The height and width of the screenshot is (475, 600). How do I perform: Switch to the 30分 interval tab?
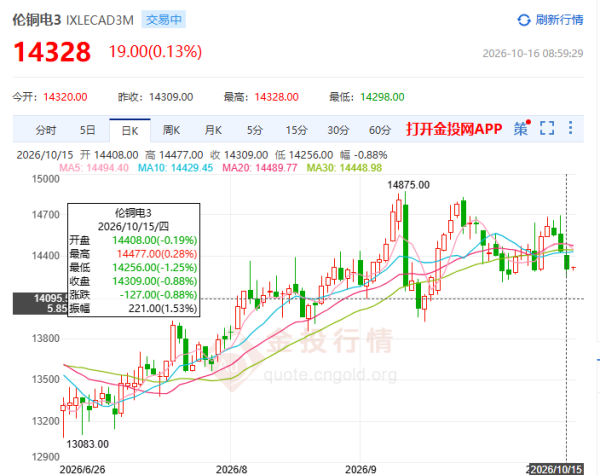[x=338, y=130]
